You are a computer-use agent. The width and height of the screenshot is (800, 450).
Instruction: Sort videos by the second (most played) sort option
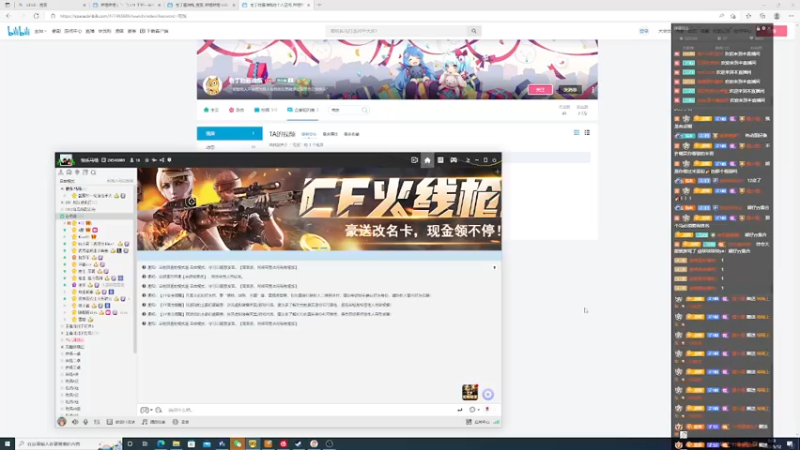point(330,134)
